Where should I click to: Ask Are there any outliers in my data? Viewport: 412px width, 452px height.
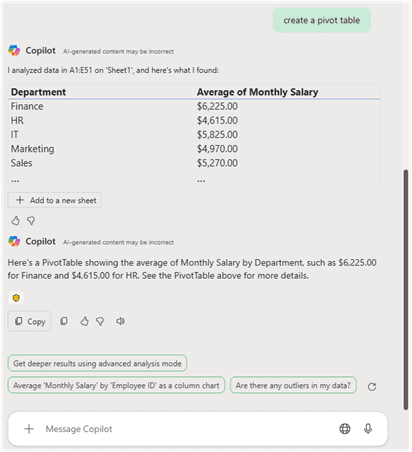293,385
